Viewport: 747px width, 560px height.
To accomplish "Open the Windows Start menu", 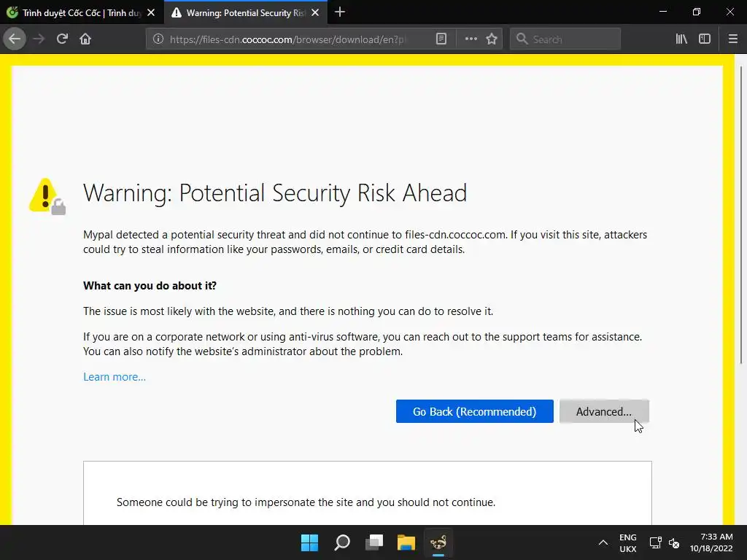I will (309, 542).
